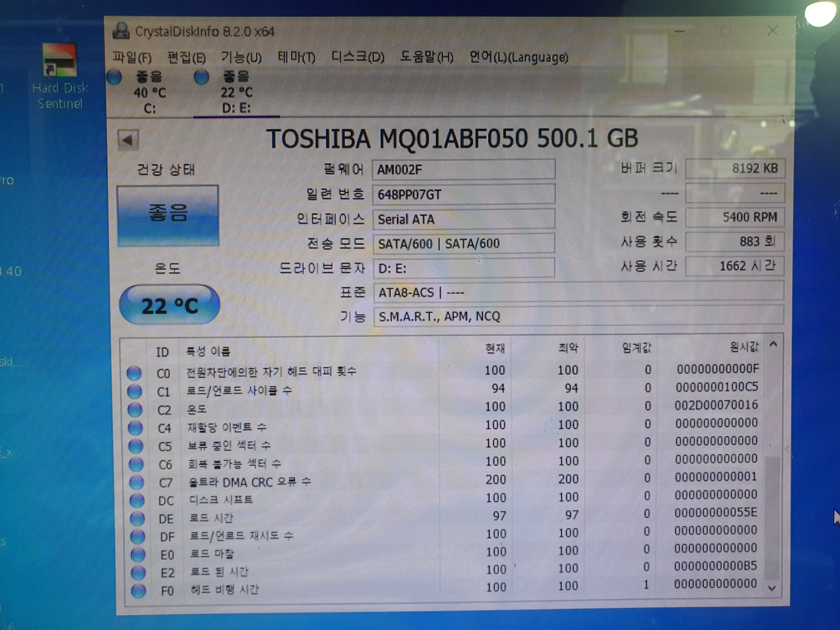Image resolution: width=840 pixels, height=630 pixels.
Task: Click the scroll up arrow of SMART list
Action: coord(773,344)
